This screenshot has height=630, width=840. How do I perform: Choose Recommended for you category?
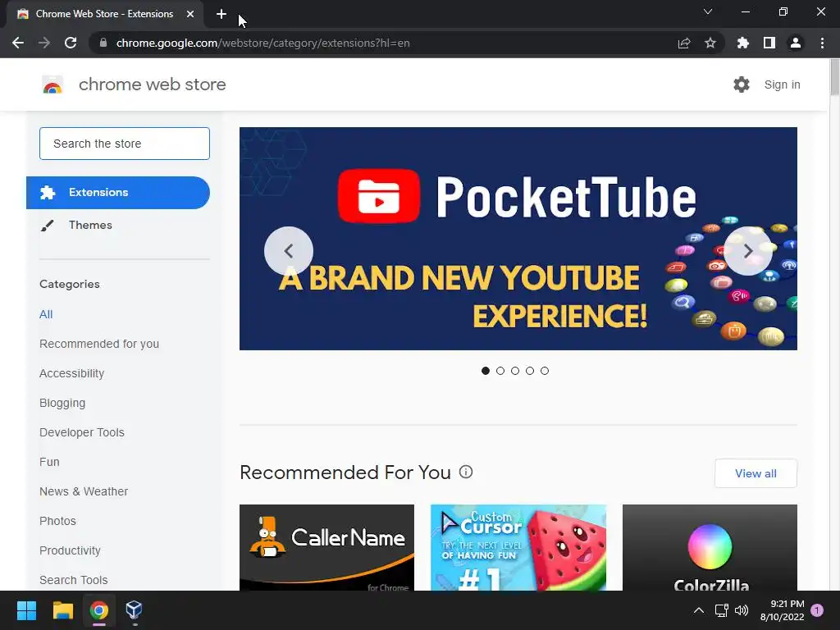click(99, 344)
